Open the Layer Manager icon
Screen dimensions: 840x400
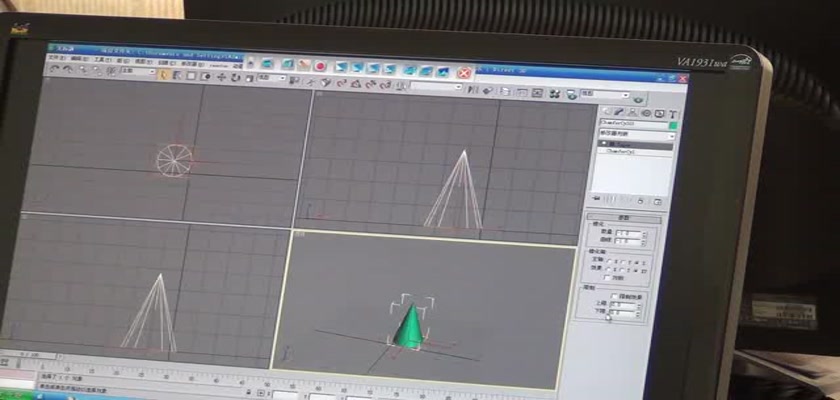505,92
